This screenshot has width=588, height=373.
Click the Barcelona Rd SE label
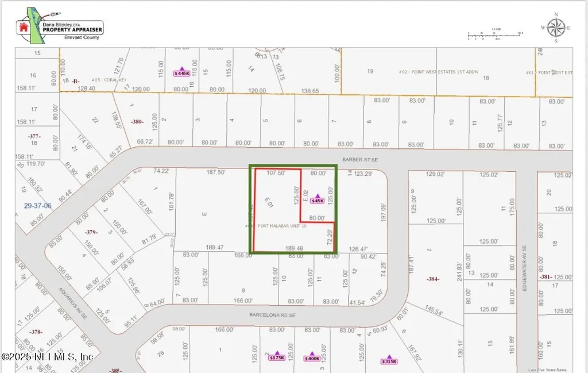272,315
